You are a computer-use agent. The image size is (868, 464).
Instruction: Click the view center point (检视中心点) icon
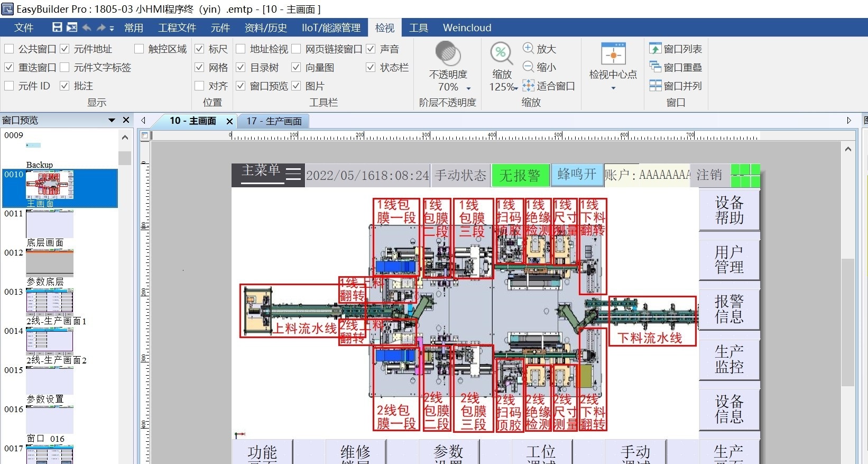pos(613,54)
